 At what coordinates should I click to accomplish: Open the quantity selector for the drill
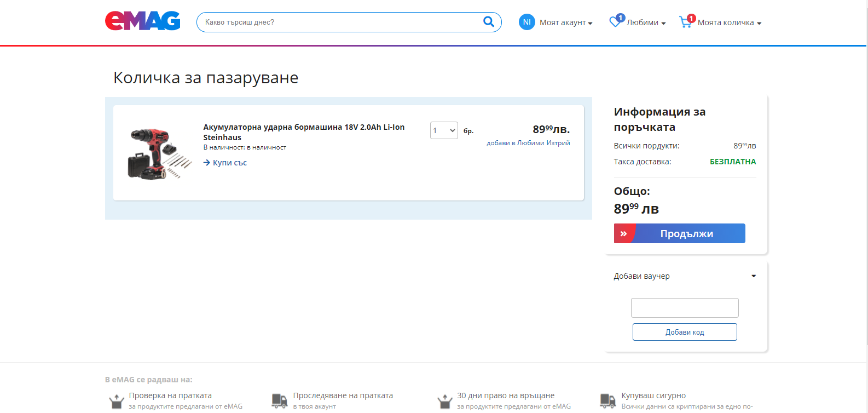point(444,130)
